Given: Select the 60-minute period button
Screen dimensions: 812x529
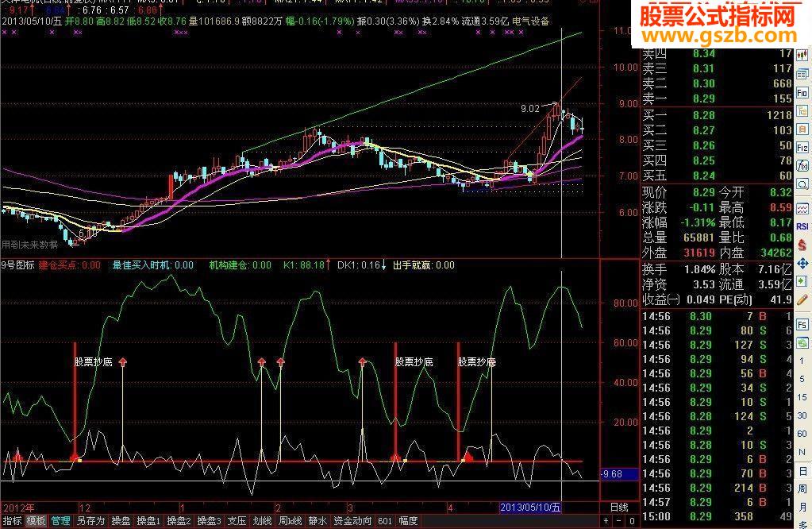Looking at the screenshot, I should pyautogui.click(x=802, y=433).
